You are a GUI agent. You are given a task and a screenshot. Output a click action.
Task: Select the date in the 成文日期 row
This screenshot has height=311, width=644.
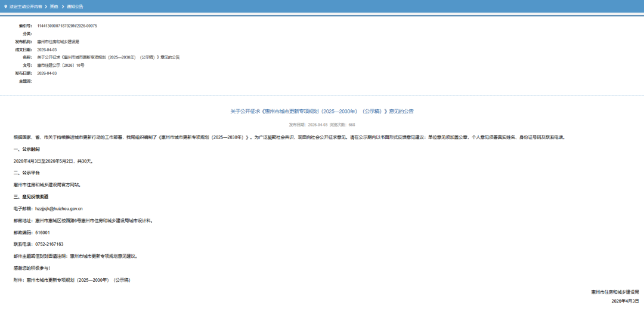pos(47,50)
